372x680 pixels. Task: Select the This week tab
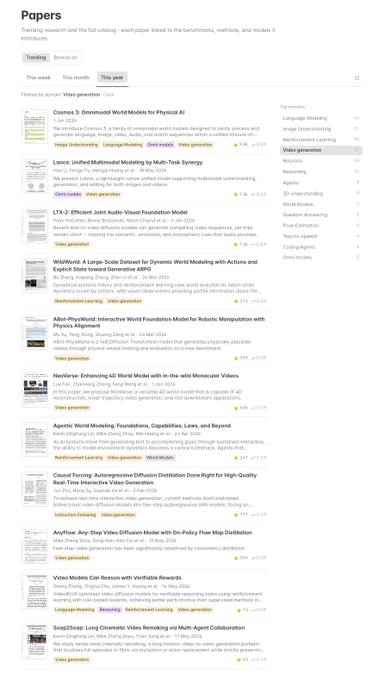click(38, 78)
